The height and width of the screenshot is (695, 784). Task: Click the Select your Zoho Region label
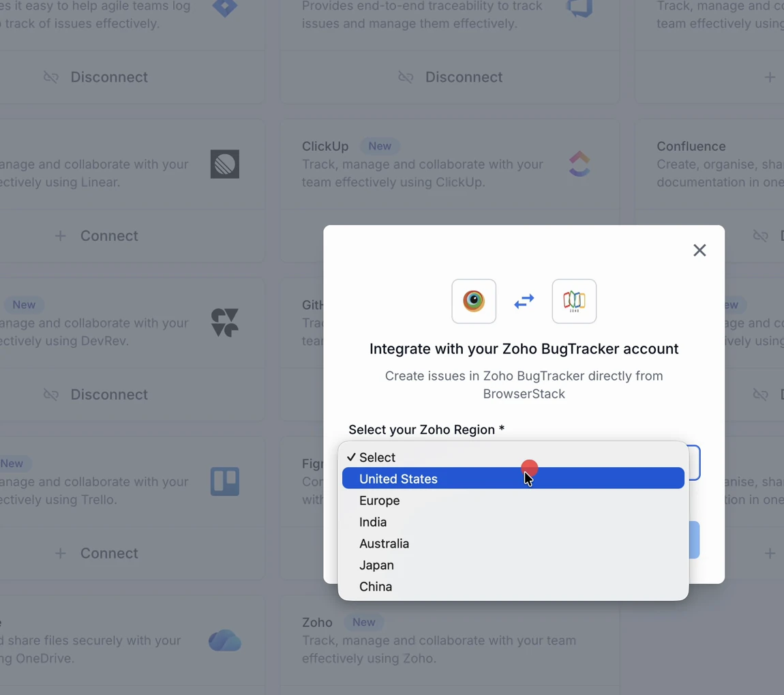tap(427, 430)
